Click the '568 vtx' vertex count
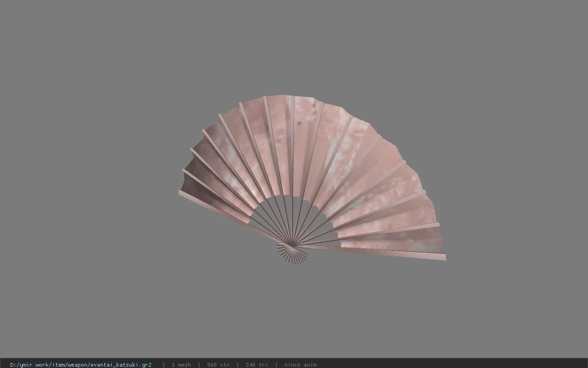This screenshot has height=368, width=588. coord(218,365)
